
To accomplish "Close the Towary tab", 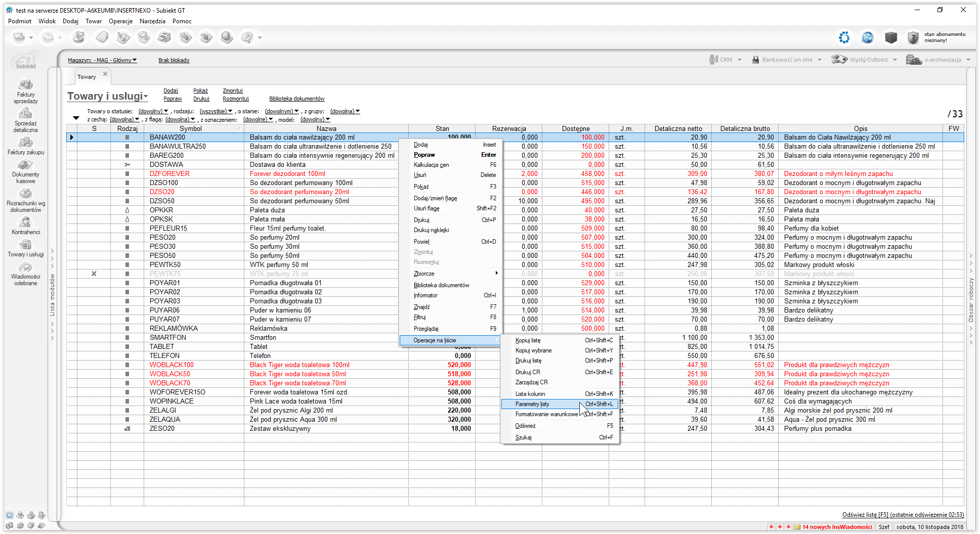I will point(105,74).
